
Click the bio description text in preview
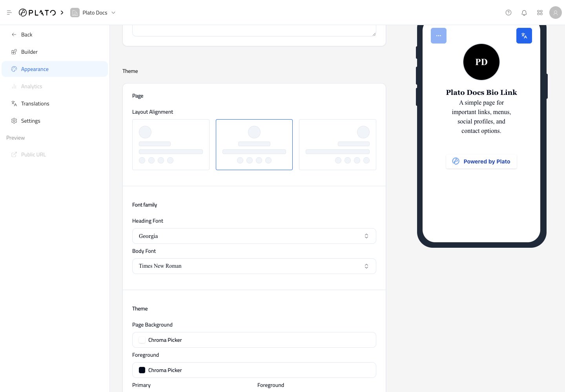[x=481, y=117]
